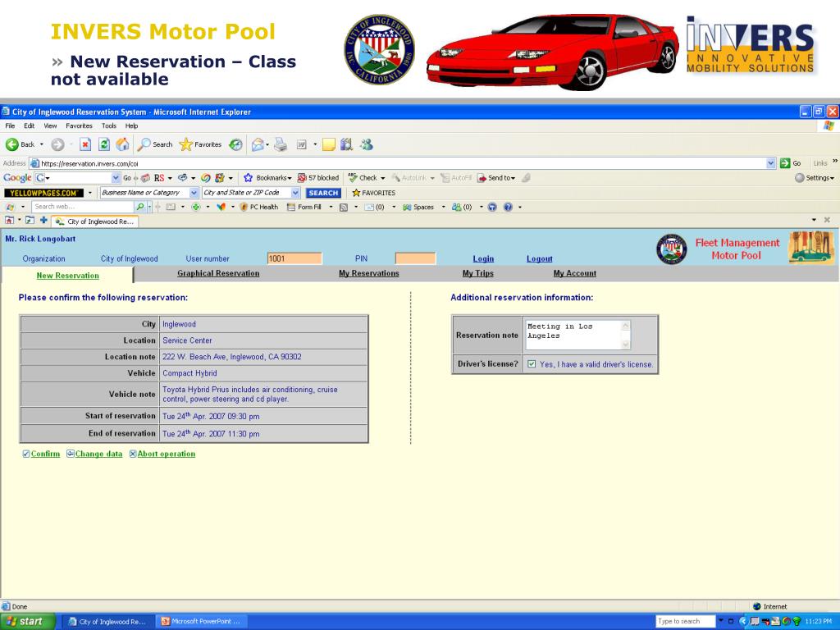
Task: Print the page with the printer icon
Action: 281,144
